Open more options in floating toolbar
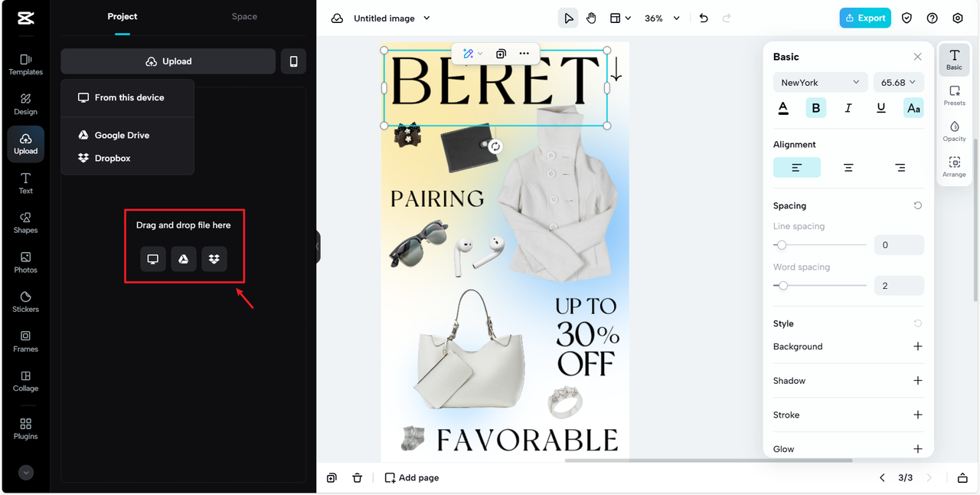The width and height of the screenshot is (980, 495). click(x=524, y=54)
